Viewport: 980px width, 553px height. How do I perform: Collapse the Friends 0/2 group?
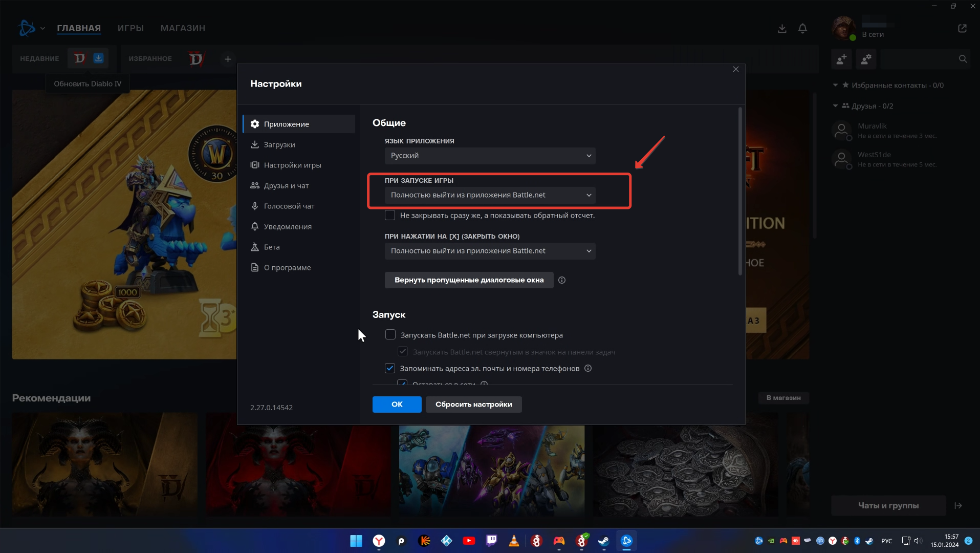pyautogui.click(x=835, y=106)
